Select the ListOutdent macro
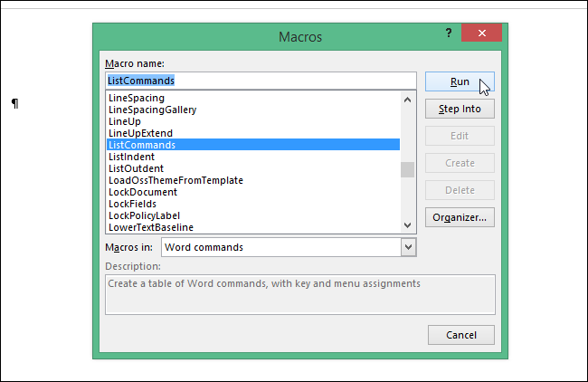Image resolution: width=588 pixels, height=382 pixels. click(x=253, y=168)
